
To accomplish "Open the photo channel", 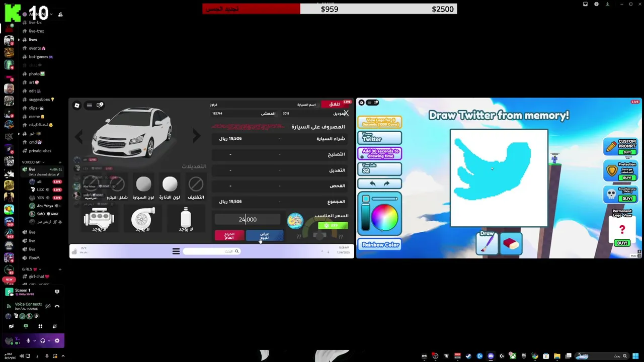I will [37, 74].
